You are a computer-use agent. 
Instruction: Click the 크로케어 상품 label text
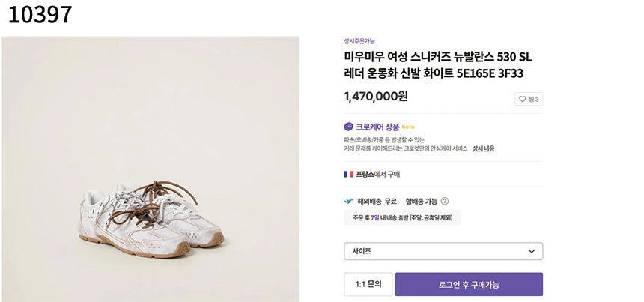[x=377, y=127]
